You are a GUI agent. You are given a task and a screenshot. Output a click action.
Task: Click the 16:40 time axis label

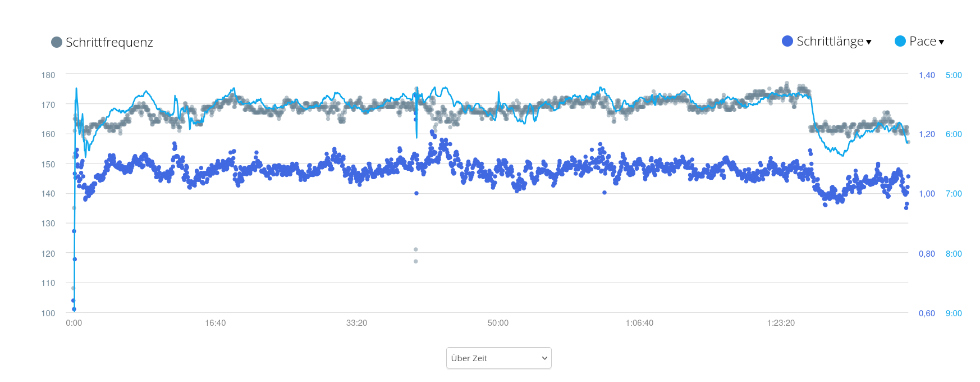[x=216, y=323]
